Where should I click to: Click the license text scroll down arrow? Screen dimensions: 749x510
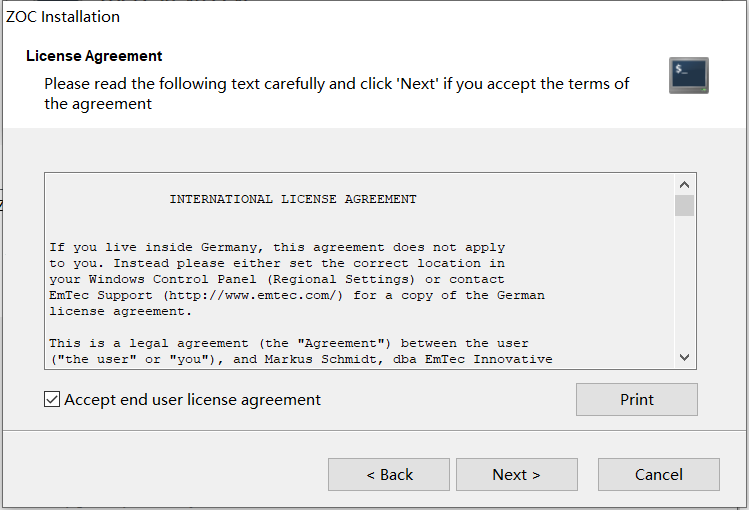coord(685,357)
